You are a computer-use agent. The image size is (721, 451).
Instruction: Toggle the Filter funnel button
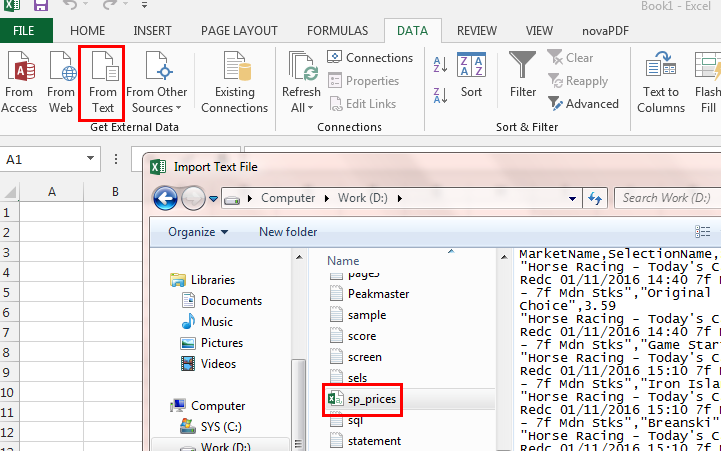[x=523, y=75]
